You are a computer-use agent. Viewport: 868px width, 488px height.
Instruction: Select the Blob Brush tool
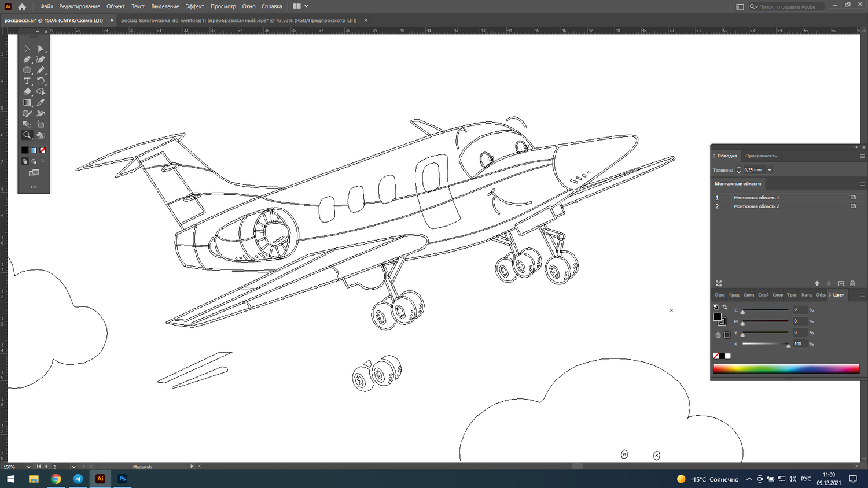[27, 114]
